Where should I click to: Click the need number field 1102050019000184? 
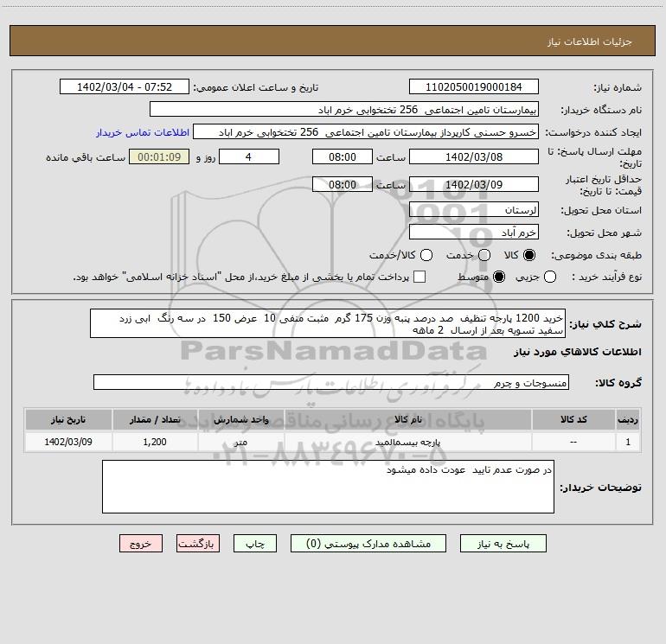(x=474, y=86)
